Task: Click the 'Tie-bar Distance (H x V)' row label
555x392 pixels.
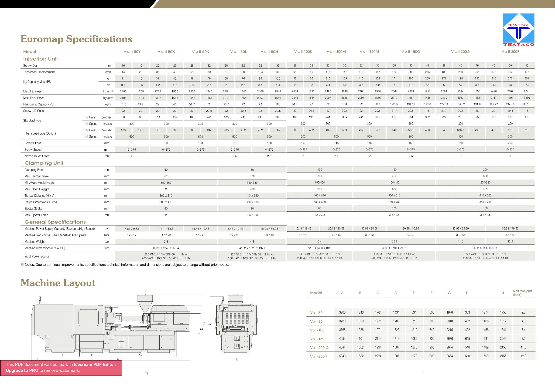Action: coord(39,196)
